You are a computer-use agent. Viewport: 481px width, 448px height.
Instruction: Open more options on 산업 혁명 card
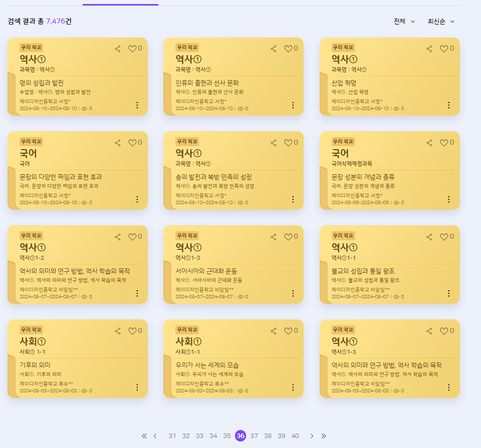click(448, 105)
